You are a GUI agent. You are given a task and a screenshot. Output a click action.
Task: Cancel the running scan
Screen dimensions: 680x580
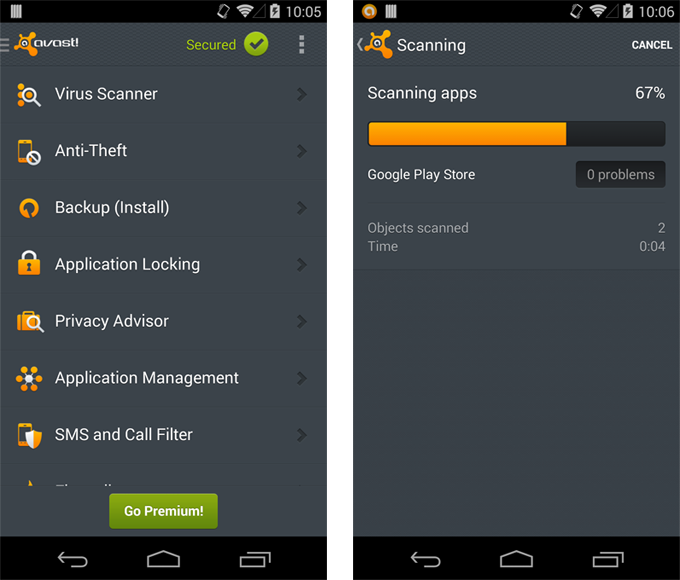click(651, 46)
